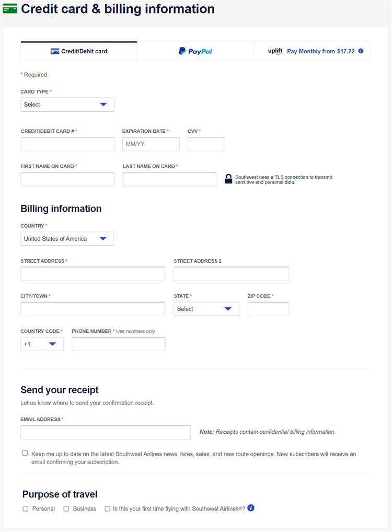Select the Credit/Debit card tab

[x=79, y=51]
